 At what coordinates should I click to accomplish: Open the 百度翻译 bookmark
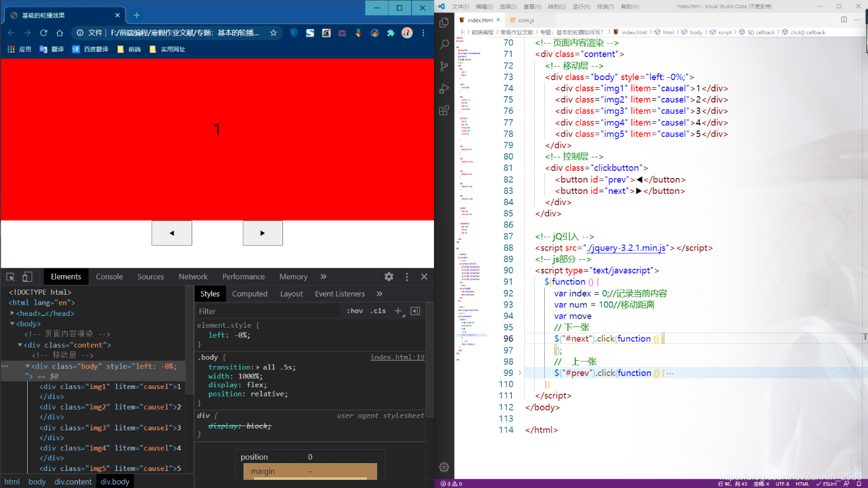(90, 50)
